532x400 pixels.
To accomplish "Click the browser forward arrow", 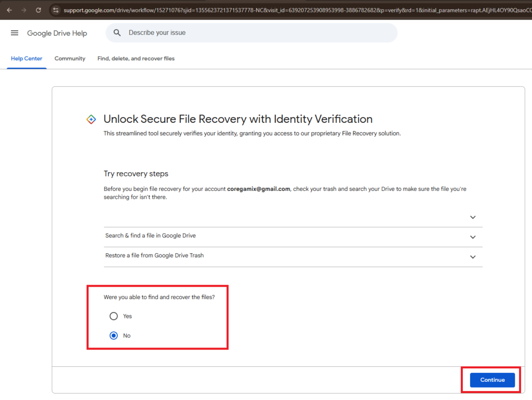I will coord(23,10).
